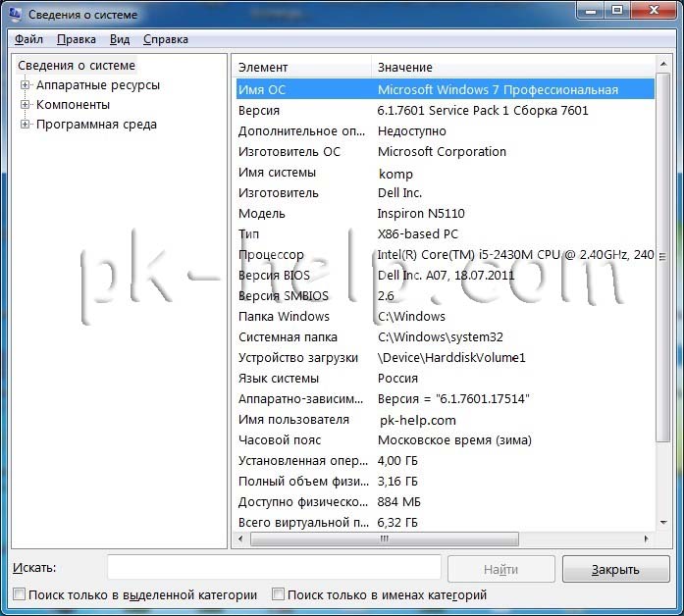Select Компоненты tree label

click(73, 105)
